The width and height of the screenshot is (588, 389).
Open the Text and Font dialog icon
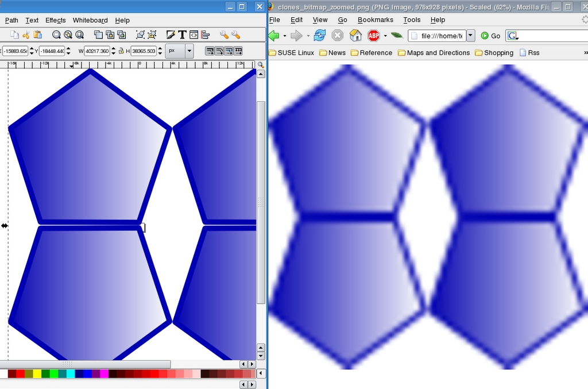point(182,35)
